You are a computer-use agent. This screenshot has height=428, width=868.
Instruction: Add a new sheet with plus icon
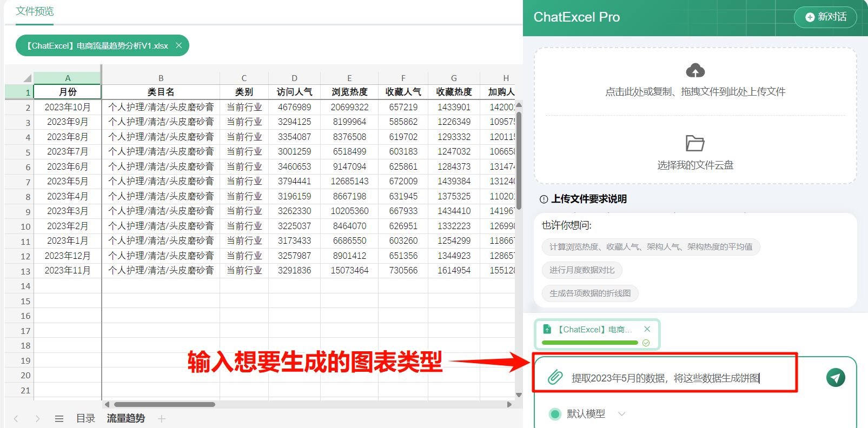[x=161, y=419]
